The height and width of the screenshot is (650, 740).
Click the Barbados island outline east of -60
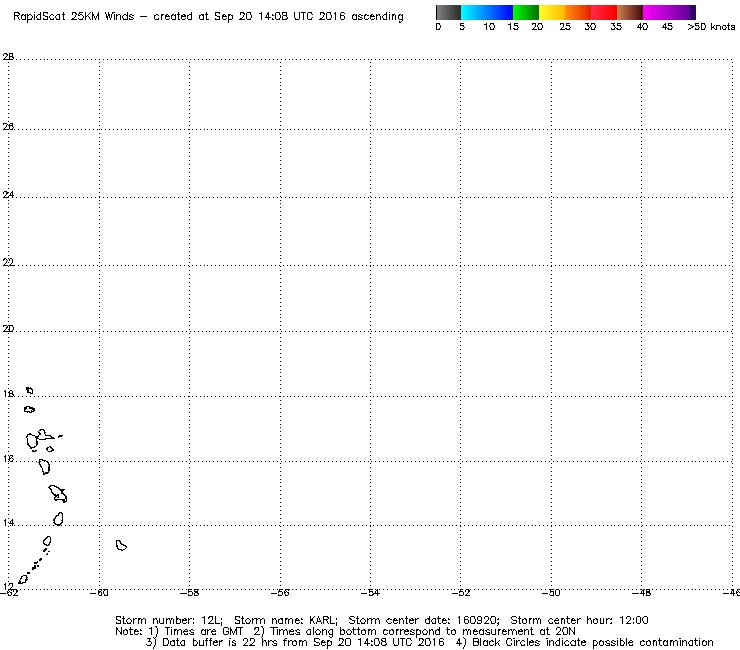pyautogui.click(x=121, y=546)
